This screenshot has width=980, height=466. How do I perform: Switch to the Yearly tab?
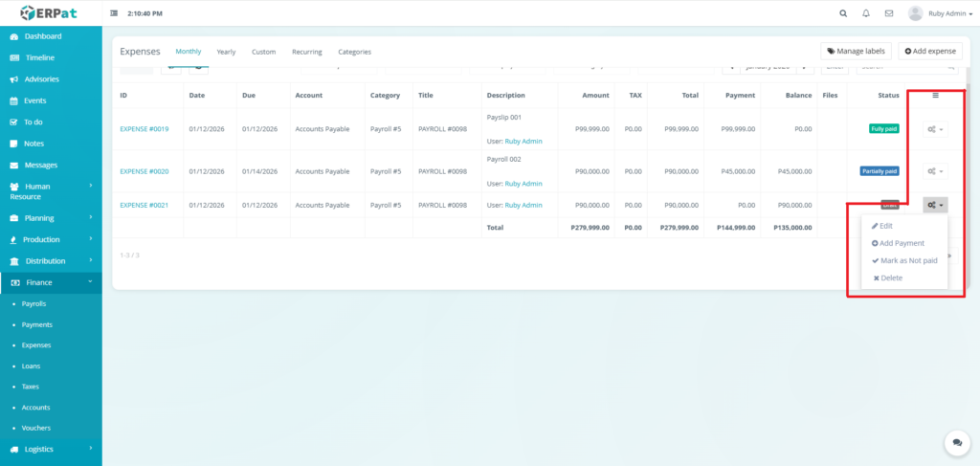pyautogui.click(x=227, y=52)
